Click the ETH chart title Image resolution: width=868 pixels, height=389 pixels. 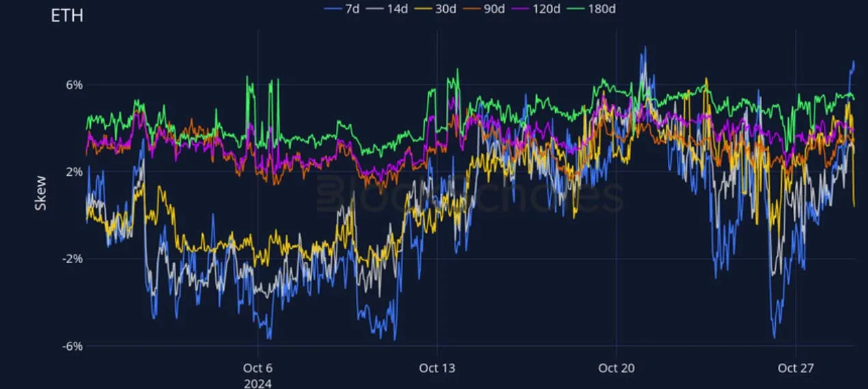tap(67, 15)
